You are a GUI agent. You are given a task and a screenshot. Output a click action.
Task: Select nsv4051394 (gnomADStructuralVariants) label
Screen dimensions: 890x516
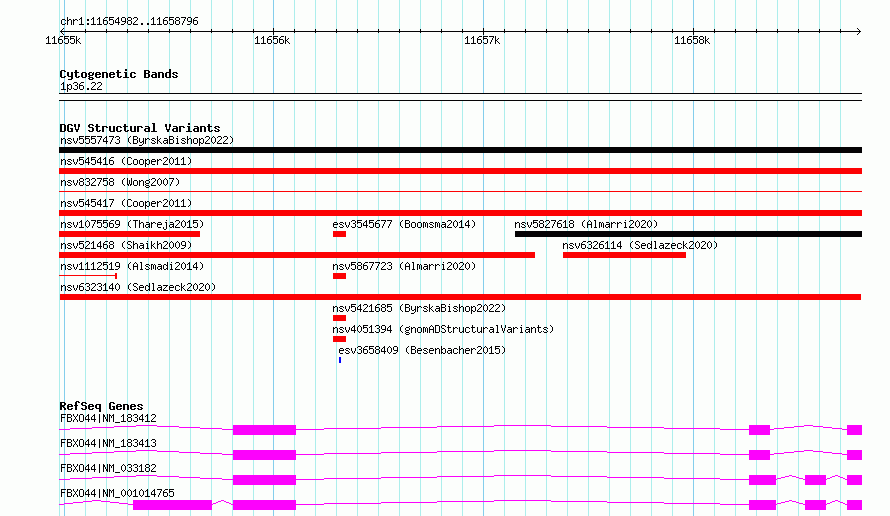[x=443, y=329]
